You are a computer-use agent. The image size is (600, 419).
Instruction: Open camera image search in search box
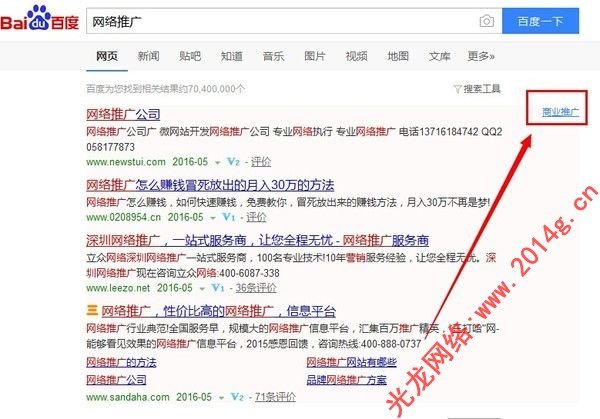click(486, 21)
